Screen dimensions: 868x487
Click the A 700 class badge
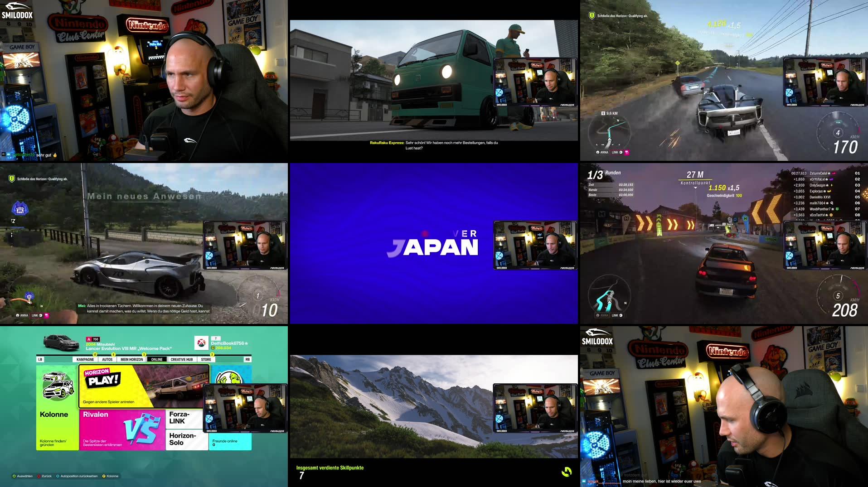(x=93, y=339)
